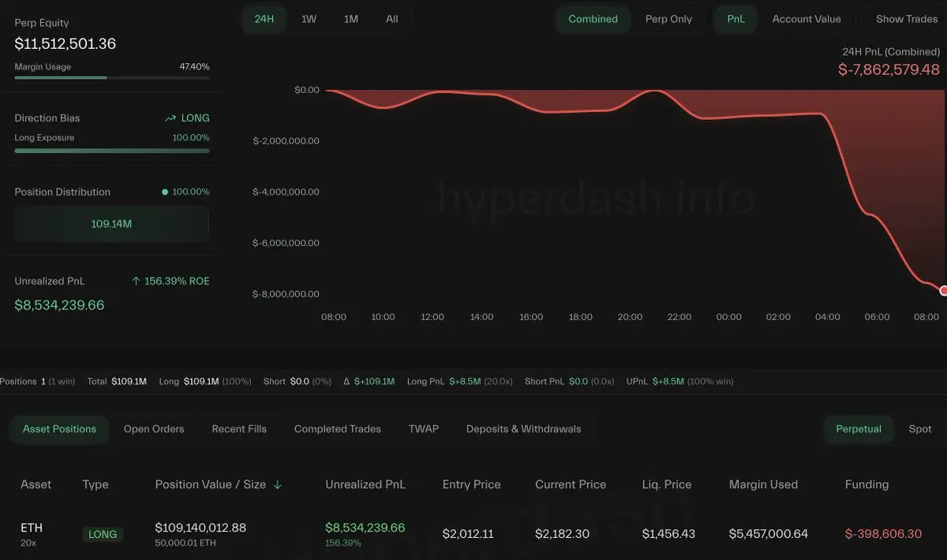Click the Short PnL $0.0 summary stat

coord(569,382)
